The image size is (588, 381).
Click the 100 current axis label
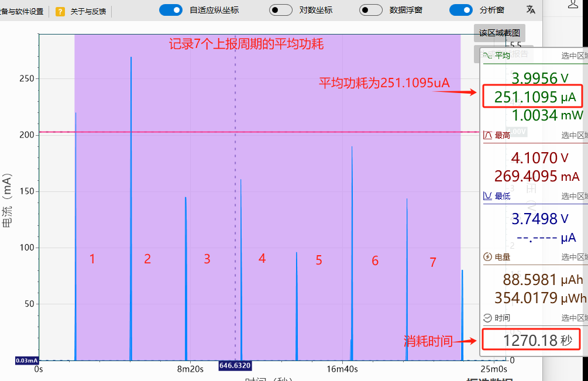coord(27,248)
